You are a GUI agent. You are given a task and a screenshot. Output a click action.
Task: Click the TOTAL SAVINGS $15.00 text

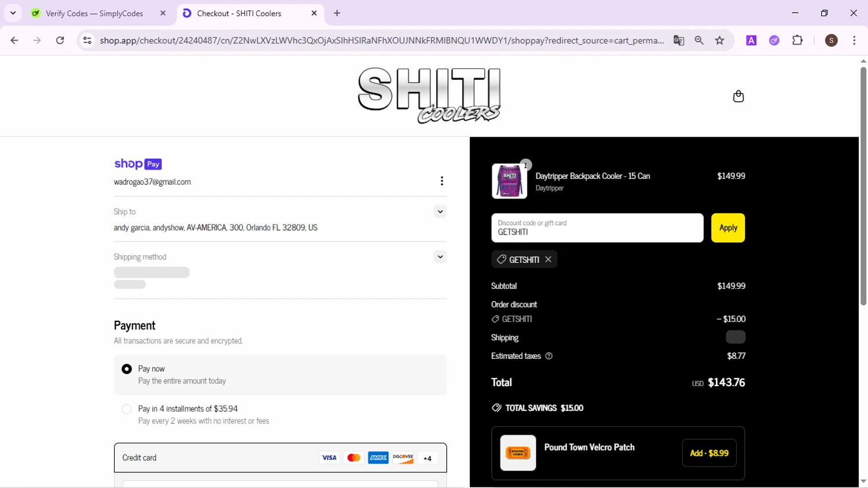pyautogui.click(x=544, y=408)
